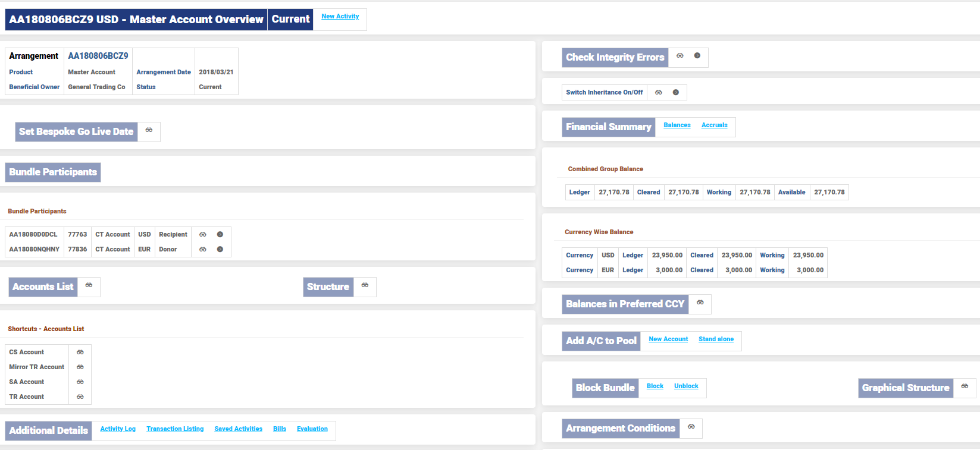
Task: Click Unblock in Block Bundle
Action: pyautogui.click(x=686, y=386)
